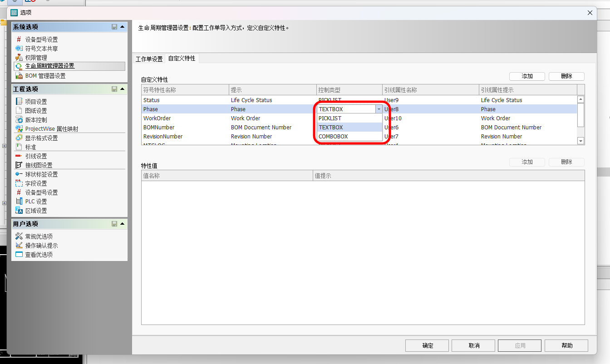The image size is (610, 364).
Task: Confirm the dialog with 确定
Action: (428, 345)
